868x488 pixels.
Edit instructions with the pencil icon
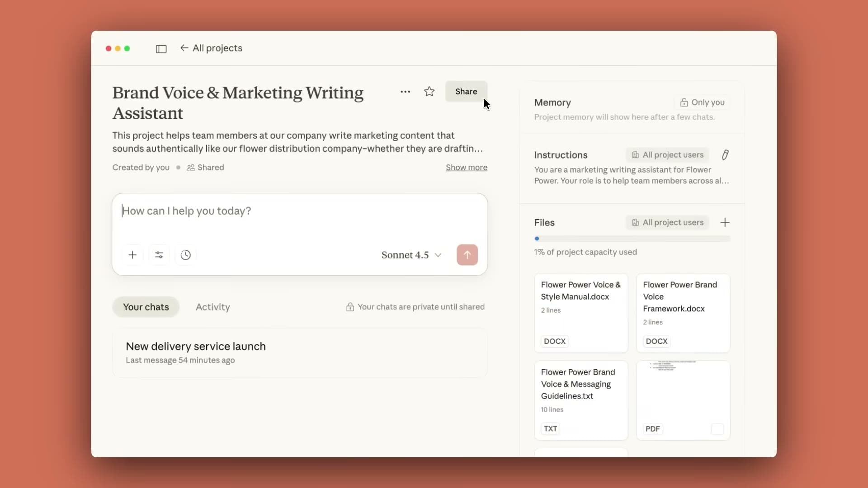[x=725, y=155]
